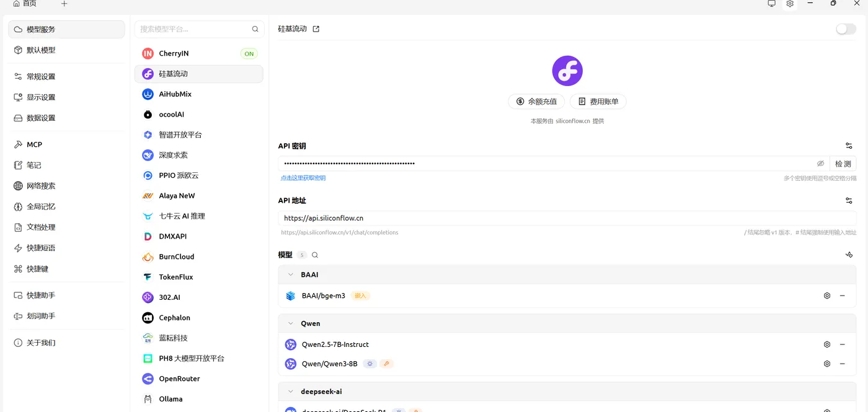Select Cephalon provider icon
868x412 pixels.
coord(148,318)
